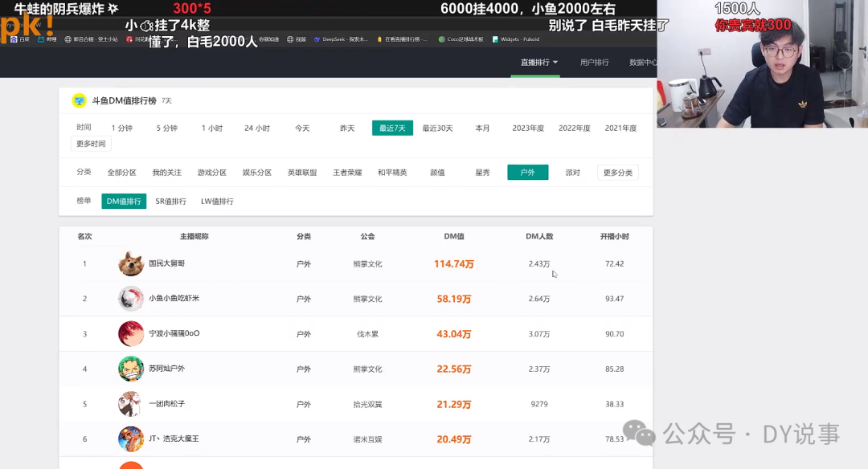
Task: Filter category by 全部分区
Action: click(122, 173)
